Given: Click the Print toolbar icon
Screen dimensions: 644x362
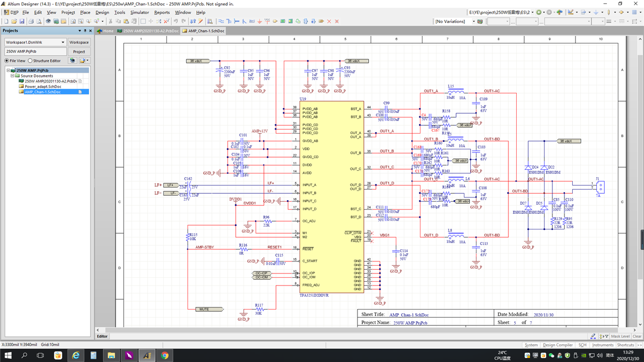Looking at the screenshot, I should pyautogui.click(x=31, y=21).
